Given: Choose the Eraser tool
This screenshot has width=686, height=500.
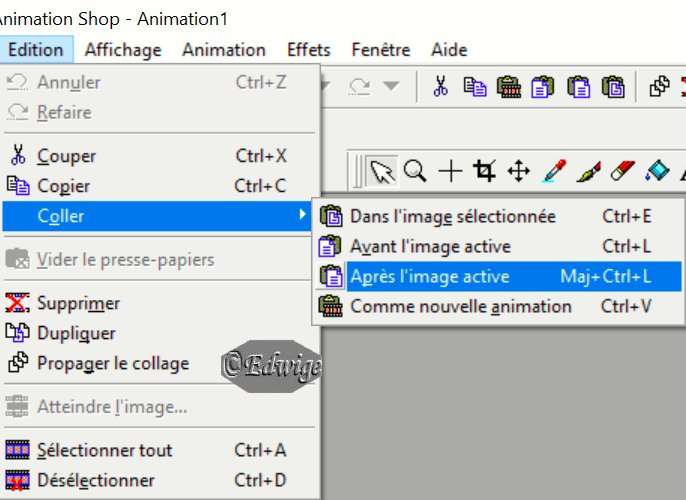Looking at the screenshot, I should click(623, 170).
